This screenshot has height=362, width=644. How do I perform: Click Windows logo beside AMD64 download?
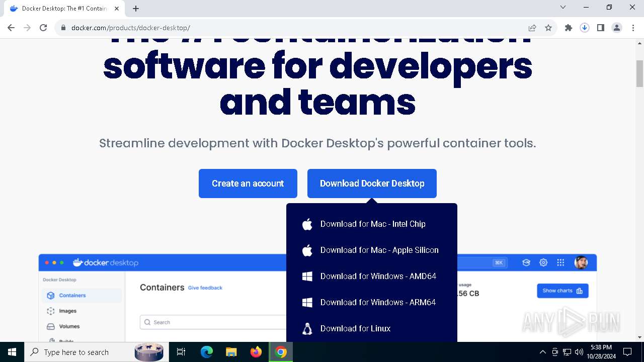tap(307, 277)
